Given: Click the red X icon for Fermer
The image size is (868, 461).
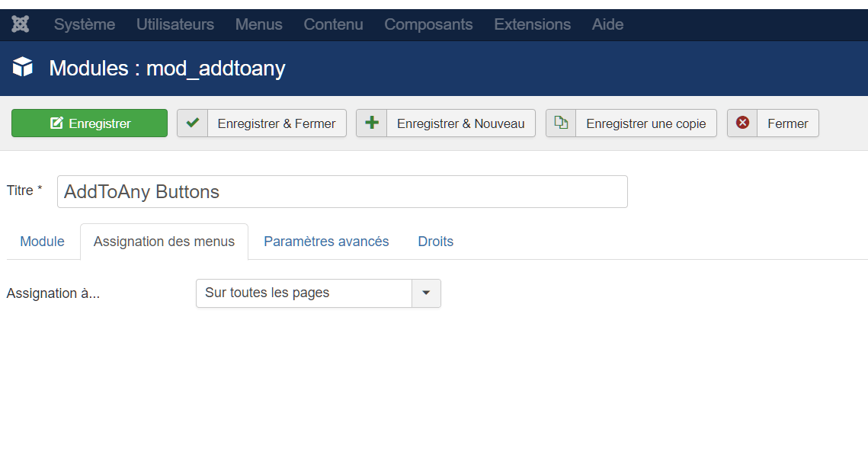Looking at the screenshot, I should 742,123.
